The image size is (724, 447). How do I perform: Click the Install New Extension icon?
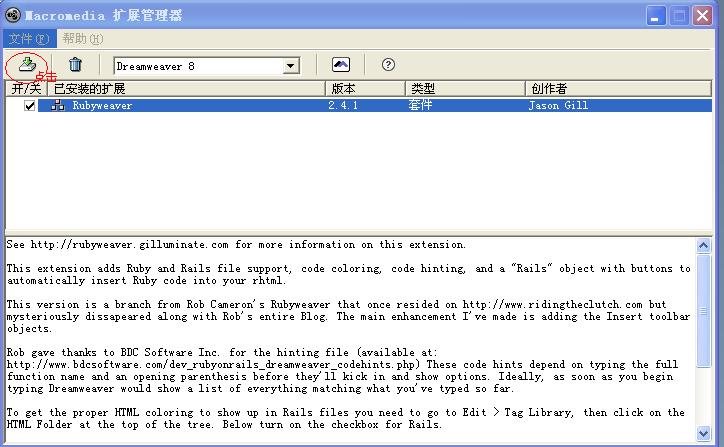tap(27, 64)
